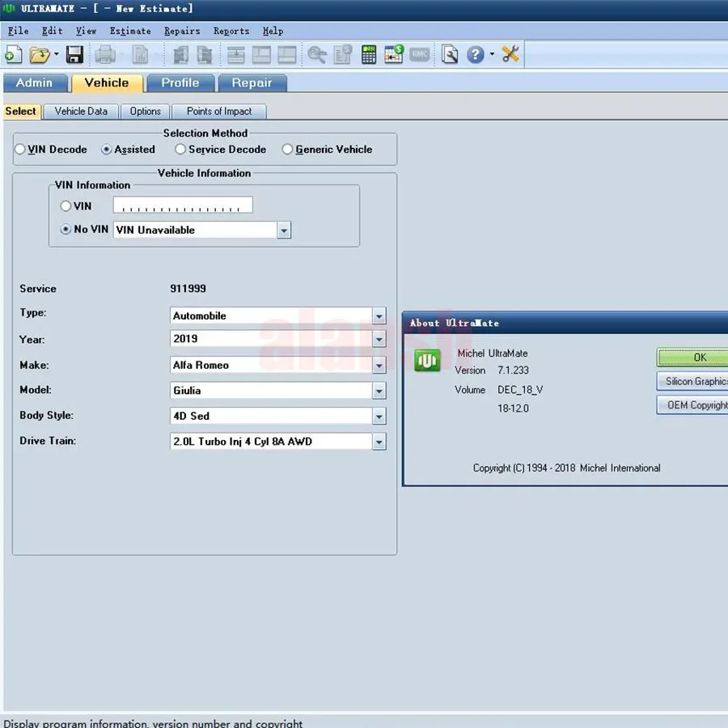Click the report document icon next to printer
The width and height of the screenshot is (728, 728).
[140, 54]
